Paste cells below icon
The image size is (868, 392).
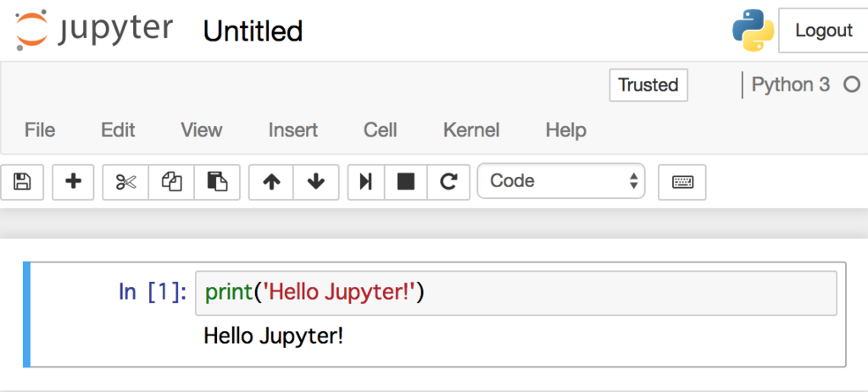[217, 181]
